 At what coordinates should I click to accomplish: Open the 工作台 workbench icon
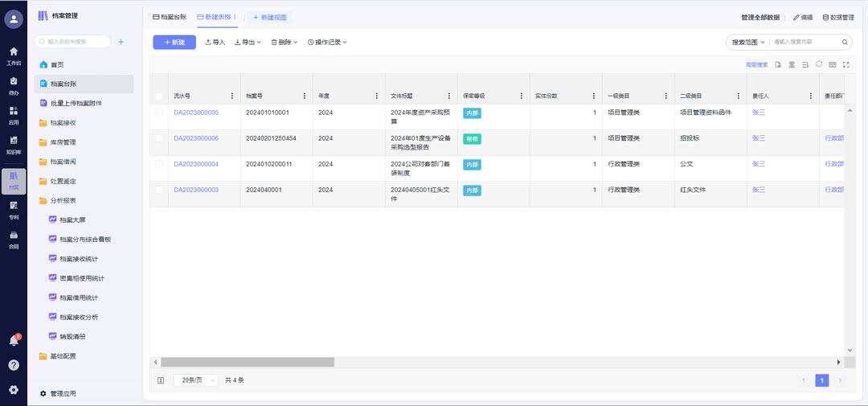click(x=14, y=55)
